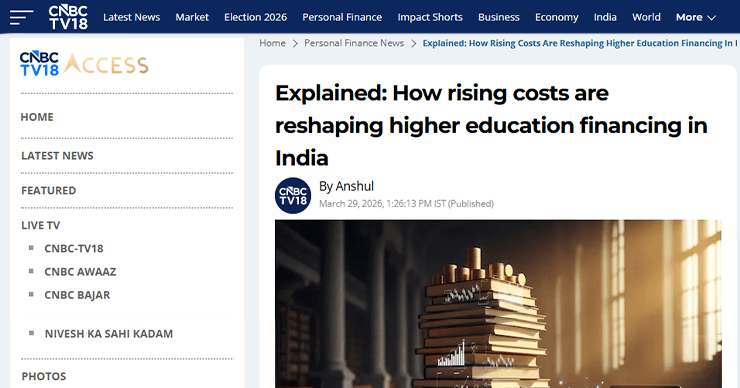740x388 pixels.
Task: Open the Market menu item
Action: point(192,17)
